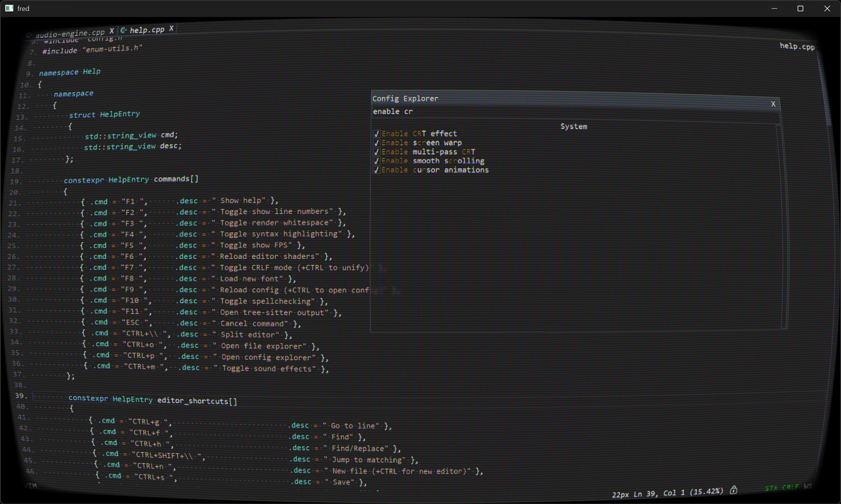Click the cursor position Ln 39 readout

(x=643, y=494)
